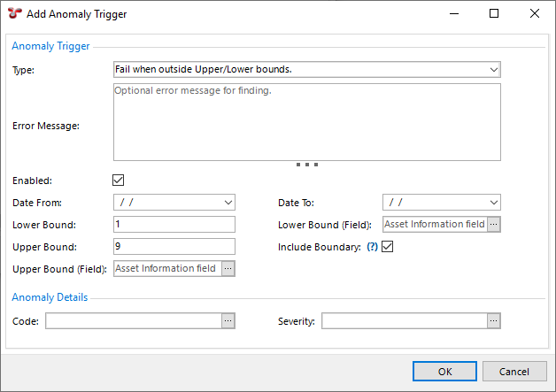Toggle the Include Boundary checkbox
The height and width of the screenshot is (392, 556).
387,247
